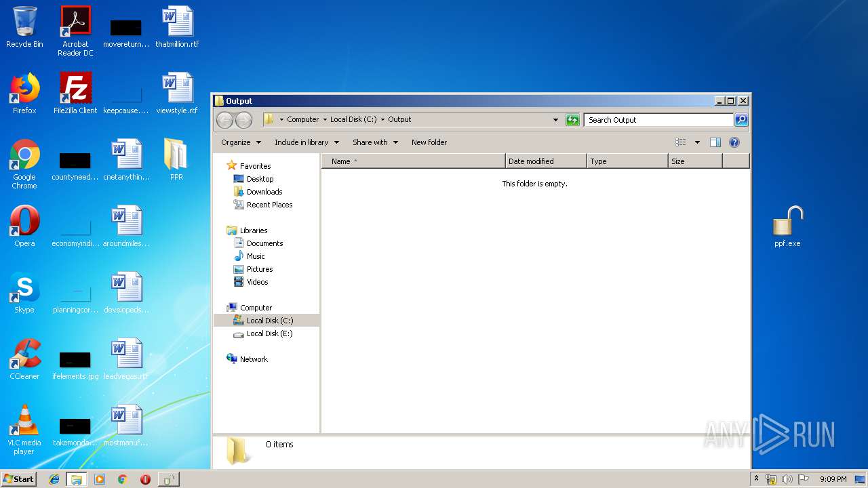Select the thatmillion.rtf document icon
Viewport: 868px width, 488px height.
click(177, 27)
